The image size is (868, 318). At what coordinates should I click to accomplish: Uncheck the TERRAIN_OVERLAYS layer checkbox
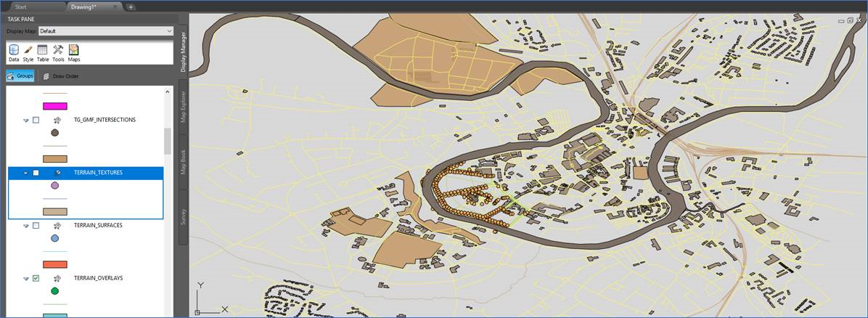click(x=36, y=278)
